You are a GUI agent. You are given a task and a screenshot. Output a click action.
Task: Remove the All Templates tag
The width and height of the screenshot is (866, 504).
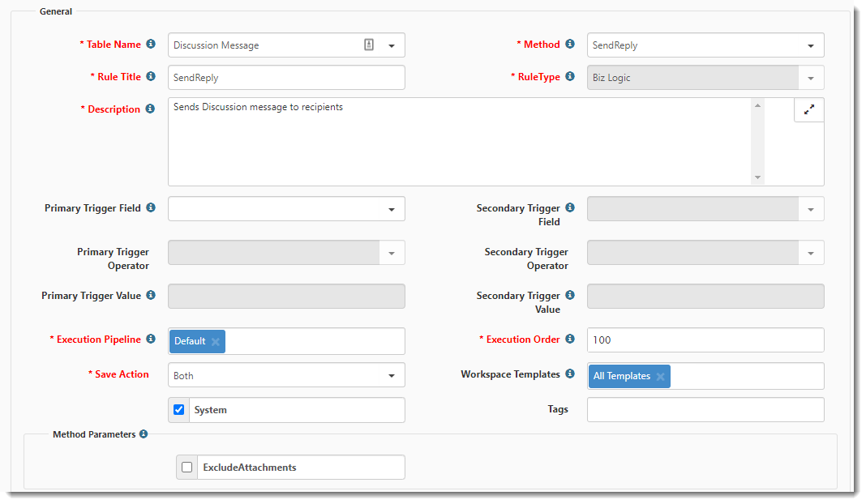click(661, 377)
